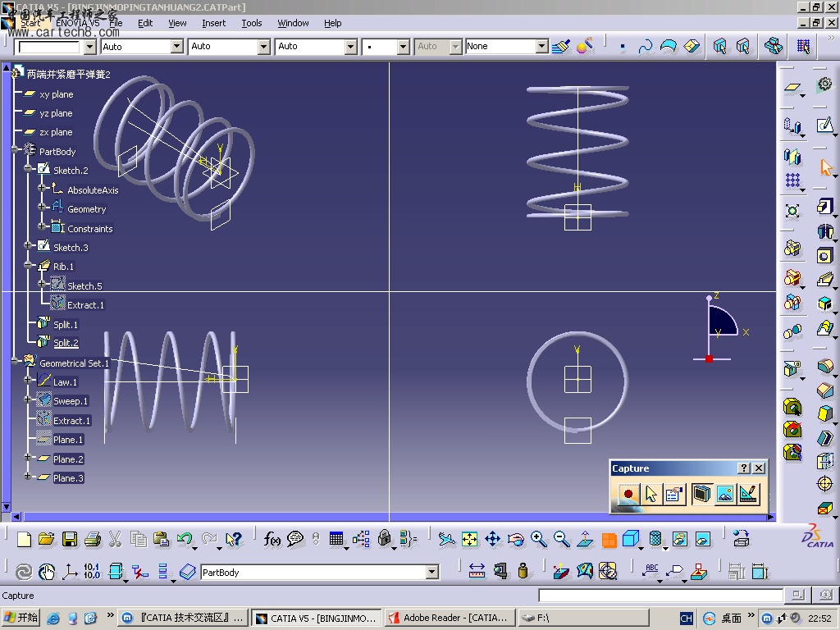The image size is (840, 630).
Task: Click the Fit All In icon
Action: tap(469, 539)
